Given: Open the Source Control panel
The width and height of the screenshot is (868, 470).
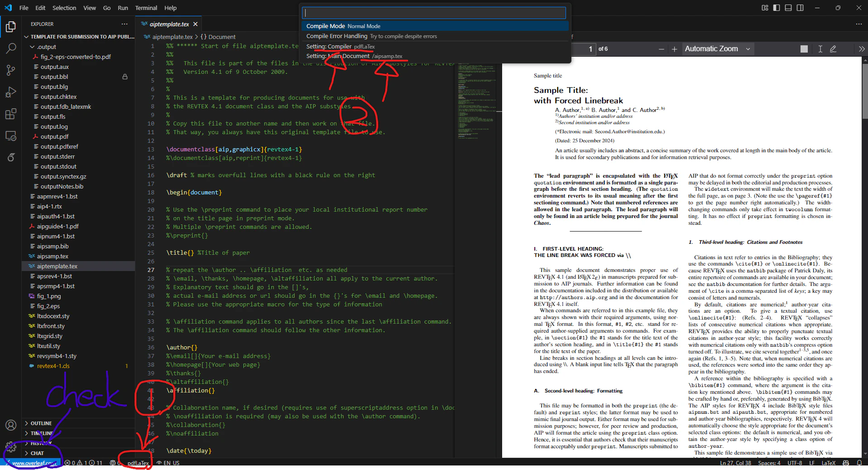Looking at the screenshot, I should point(11,70).
